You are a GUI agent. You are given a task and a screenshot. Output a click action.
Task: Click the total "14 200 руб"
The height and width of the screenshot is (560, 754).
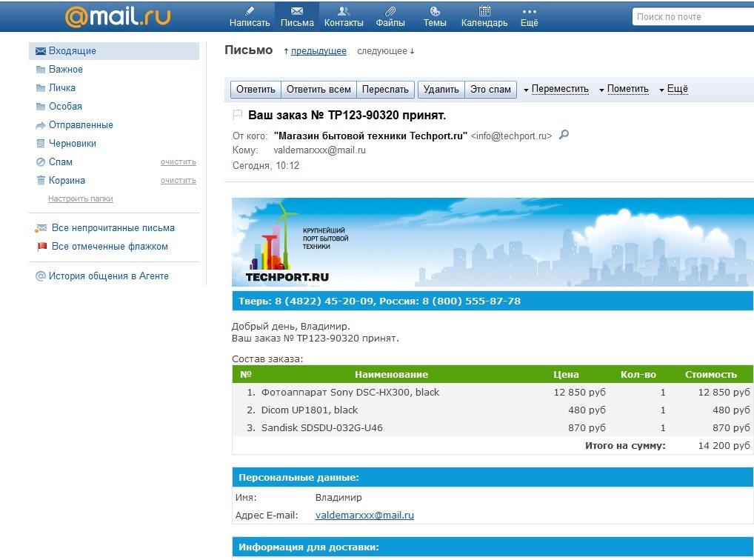pos(724,446)
